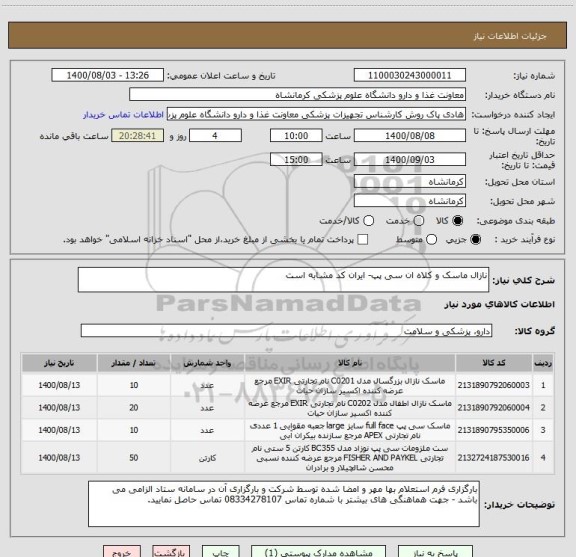Screen dimensions: 576x557
Task: Click need date 1400/08/13 in row 3
Action: tap(59, 430)
